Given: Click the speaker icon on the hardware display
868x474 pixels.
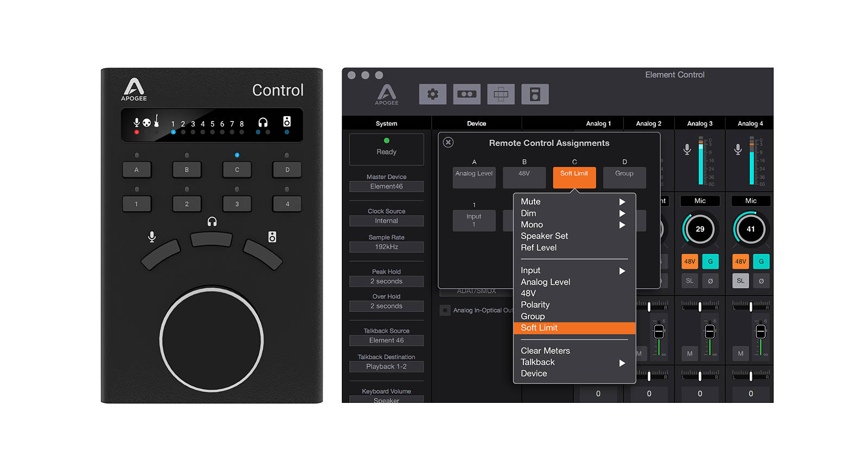Looking at the screenshot, I should (287, 122).
